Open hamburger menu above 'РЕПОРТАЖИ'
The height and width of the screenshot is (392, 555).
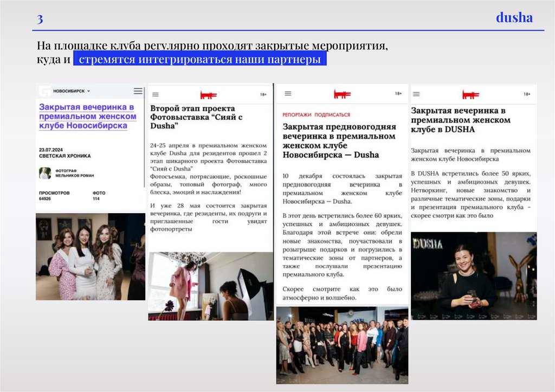pos(288,93)
